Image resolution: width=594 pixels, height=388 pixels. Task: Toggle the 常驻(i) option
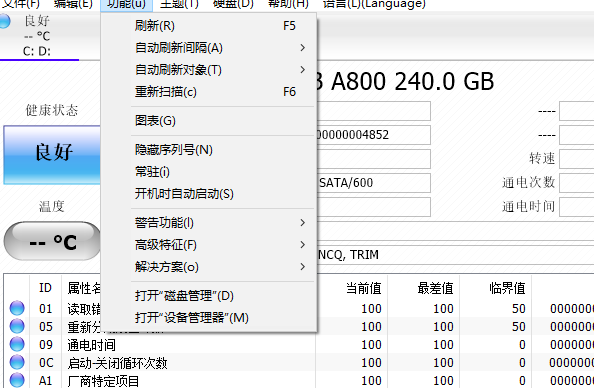pyautogui.click(x=209, y=172)
